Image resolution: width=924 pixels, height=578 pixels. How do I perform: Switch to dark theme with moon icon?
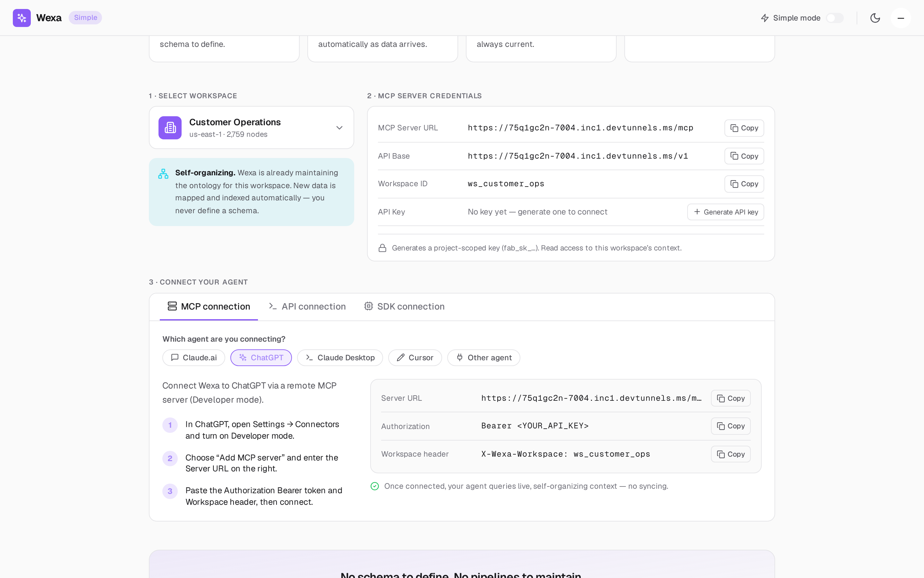tap(875, 18)
